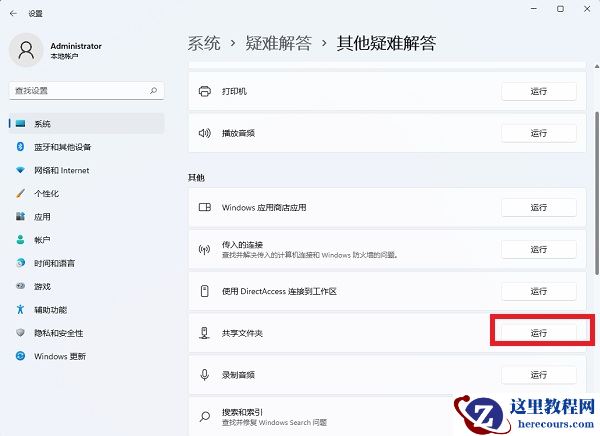Click 系统 in the breadcrumb
600x436 pixels.
pyautogui.click(x=204, y=43)
